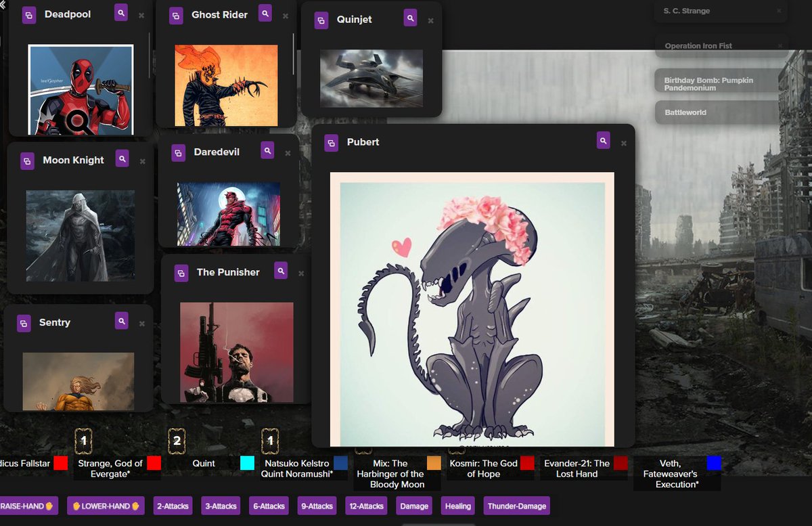Click the copy icon beside Pubert title
This screenshot has height=526, width=812.
(331, 143)
